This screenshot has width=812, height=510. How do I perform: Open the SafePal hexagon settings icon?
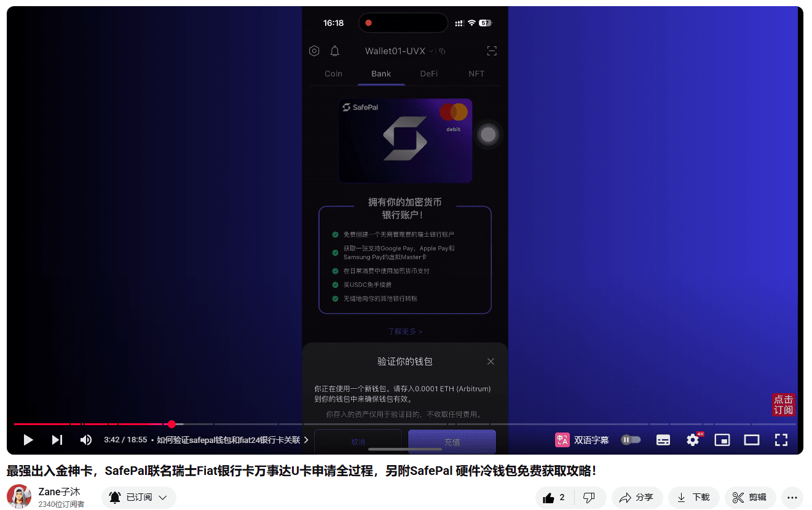pos(314,51)
